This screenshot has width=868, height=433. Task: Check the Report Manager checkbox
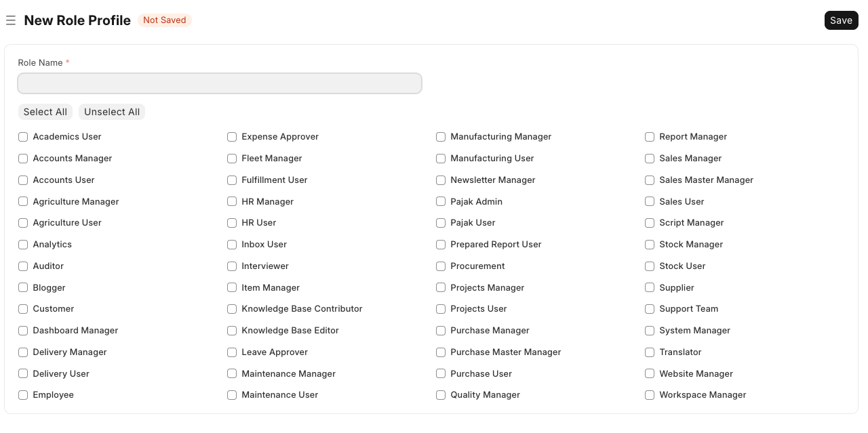[650, 137]
